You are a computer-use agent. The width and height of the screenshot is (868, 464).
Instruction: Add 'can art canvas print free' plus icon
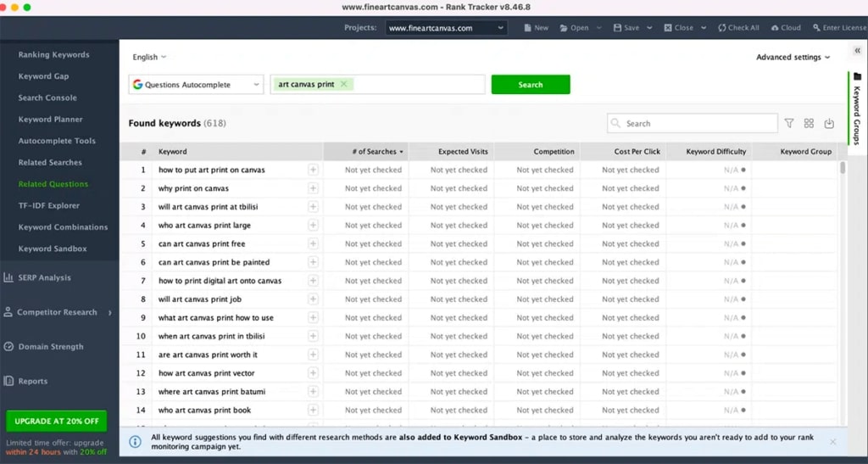pos(313,243)
